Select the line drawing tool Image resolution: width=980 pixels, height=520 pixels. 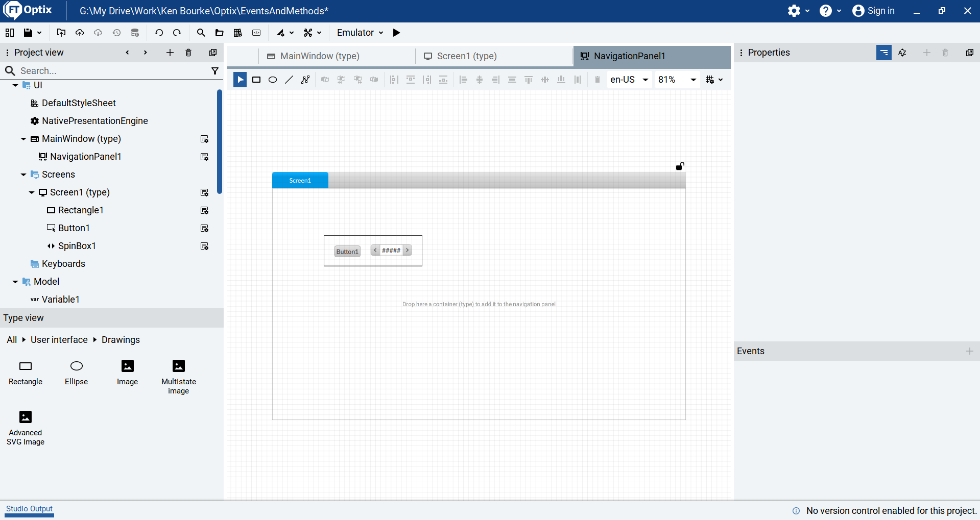click(x=289, y=80)
